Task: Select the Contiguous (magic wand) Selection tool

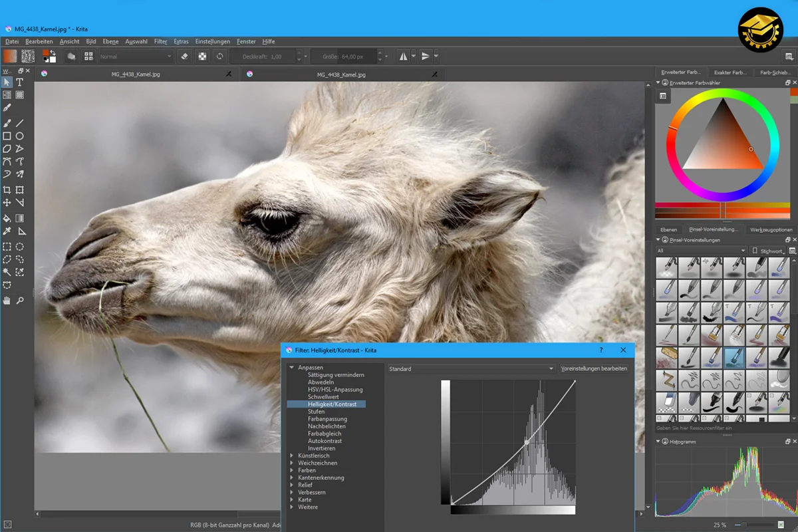Action: pos(7,272)
